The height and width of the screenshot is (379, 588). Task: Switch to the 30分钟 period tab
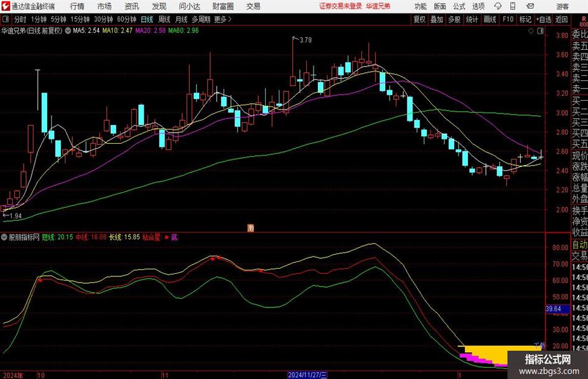(x=103, y=19)
